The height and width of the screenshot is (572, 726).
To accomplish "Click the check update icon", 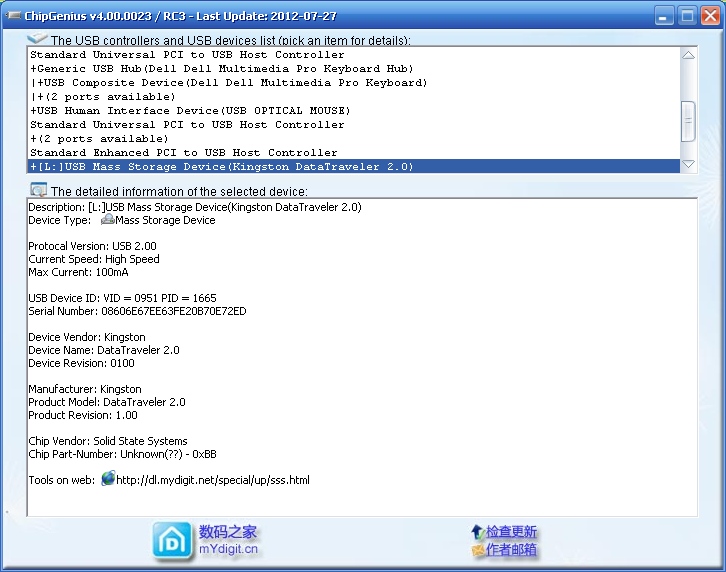I will click(478, 531).
